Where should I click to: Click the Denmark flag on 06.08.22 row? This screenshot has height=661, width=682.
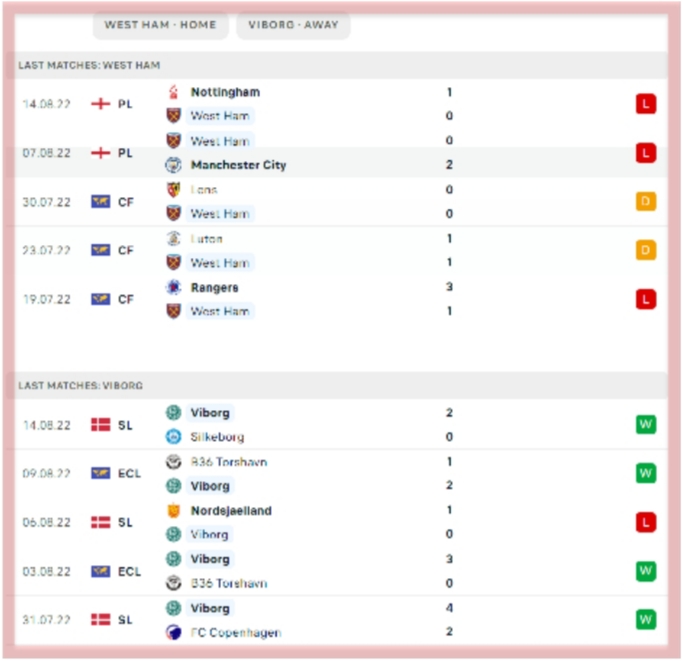click(100, 523)
